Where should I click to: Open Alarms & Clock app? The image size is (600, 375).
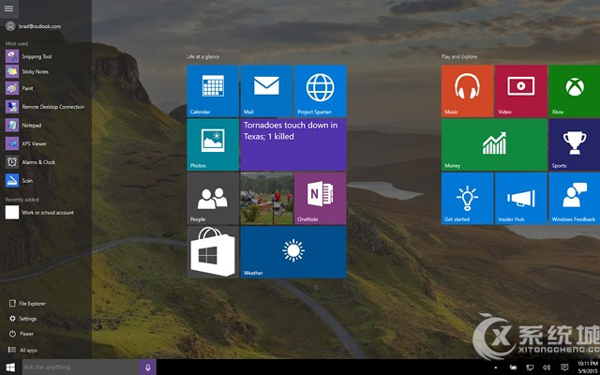31,162
